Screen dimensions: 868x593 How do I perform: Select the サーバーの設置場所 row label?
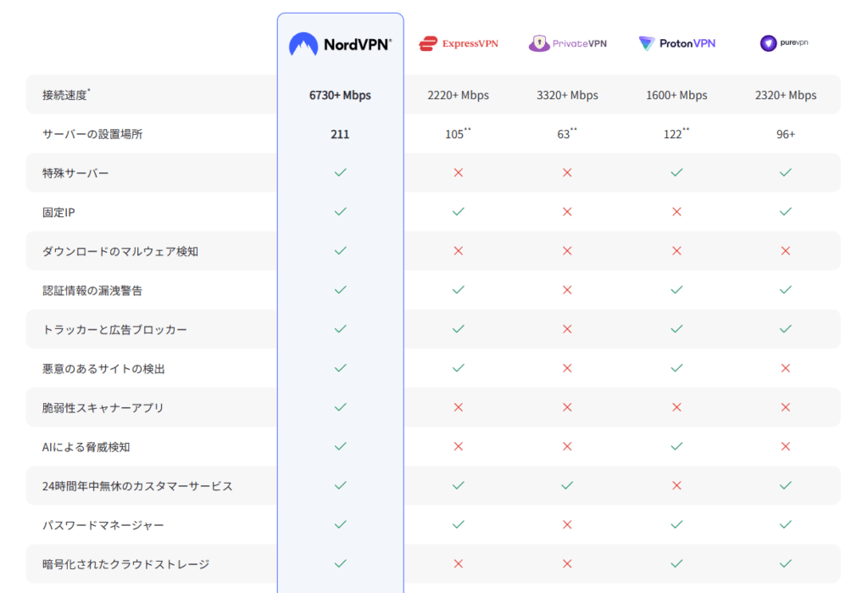pos(92,134)
